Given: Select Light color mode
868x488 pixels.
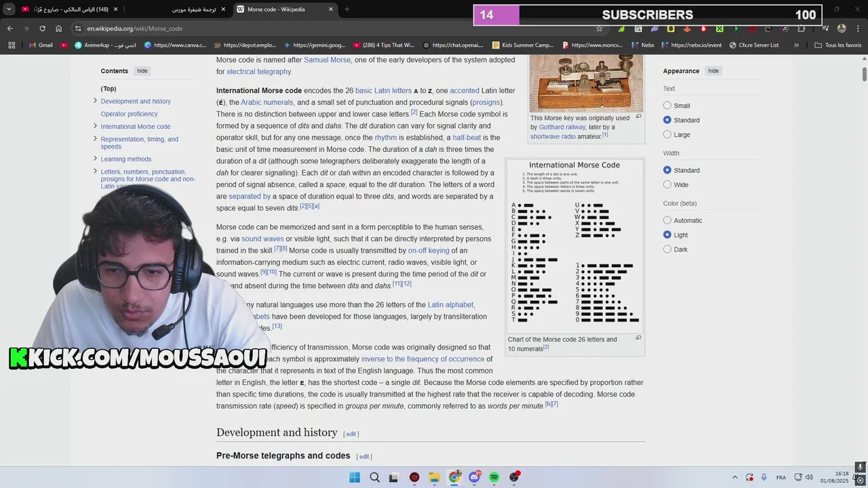Looking at the screenshot, I should tap(667, 235).
